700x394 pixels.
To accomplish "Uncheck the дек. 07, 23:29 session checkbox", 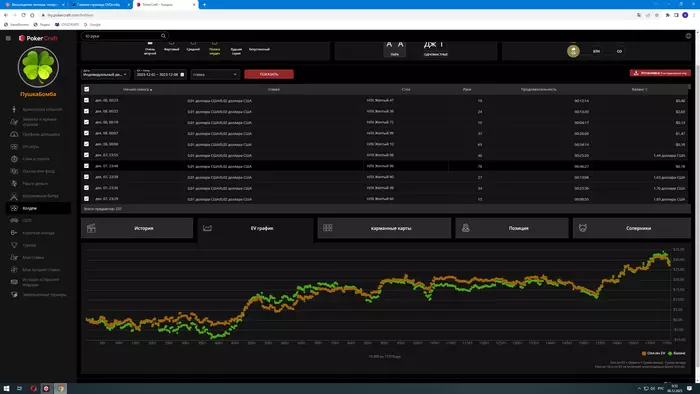I will [87, 199].
